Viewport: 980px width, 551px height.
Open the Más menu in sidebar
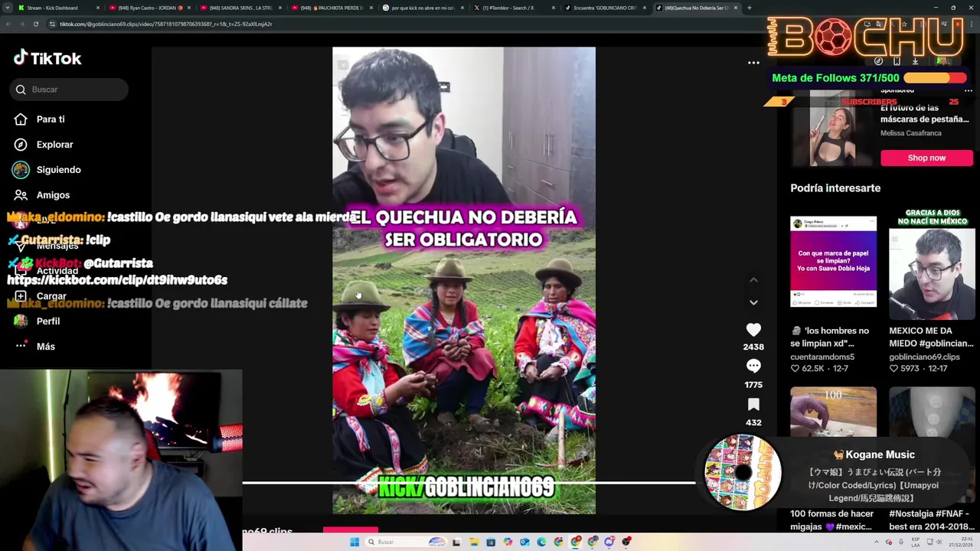point(46,347)
